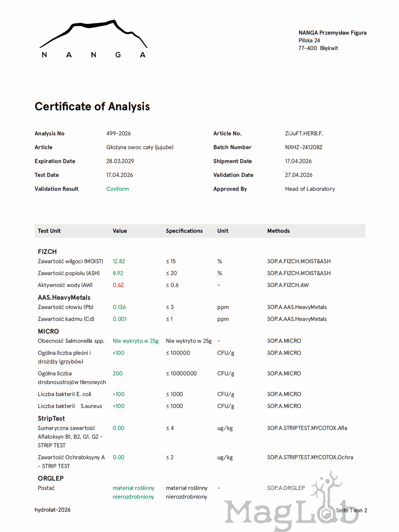The height and width of the screenshot is (532, 399).
Task: Click the value '200' for total microorganisms
Action: click(x=117, y=374)
